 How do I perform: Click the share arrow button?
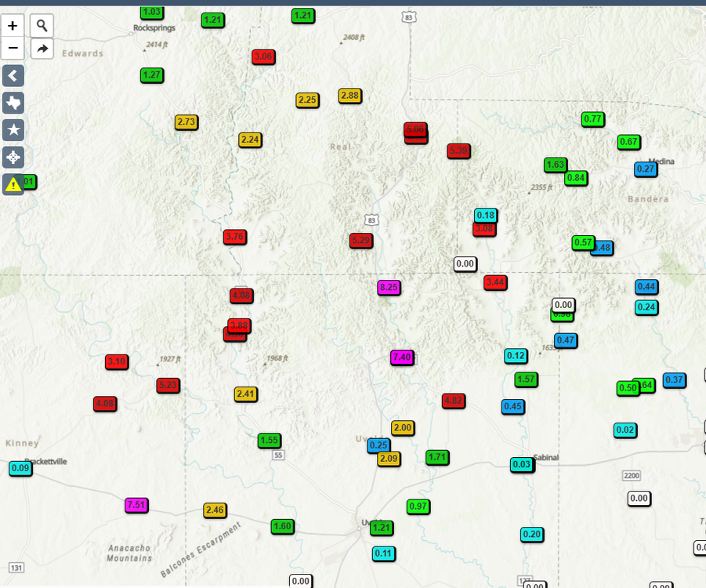click(42, 49)
